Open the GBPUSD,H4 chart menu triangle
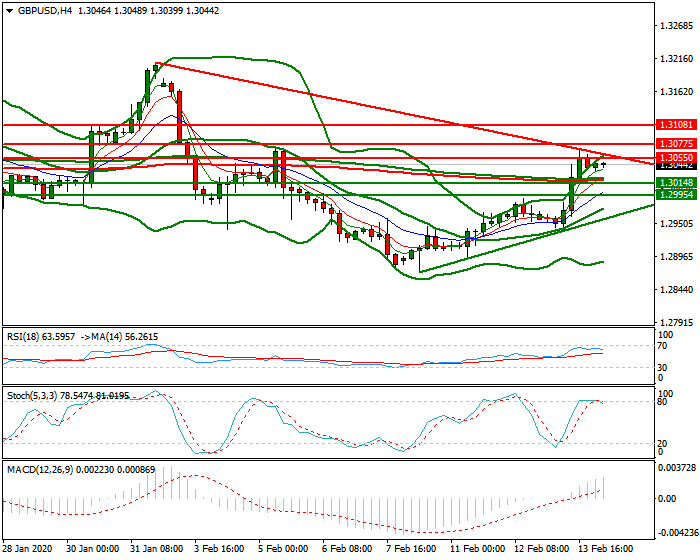 [x=10, y=11]
